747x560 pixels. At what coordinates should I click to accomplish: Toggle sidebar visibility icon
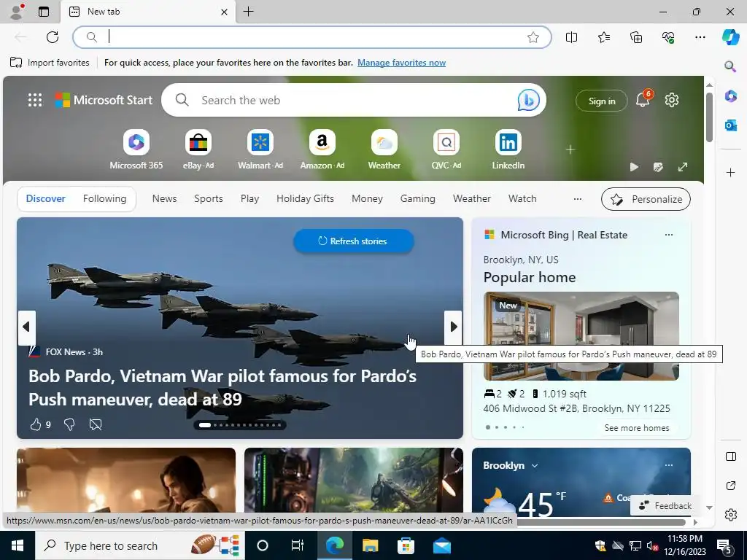[730, 456]
